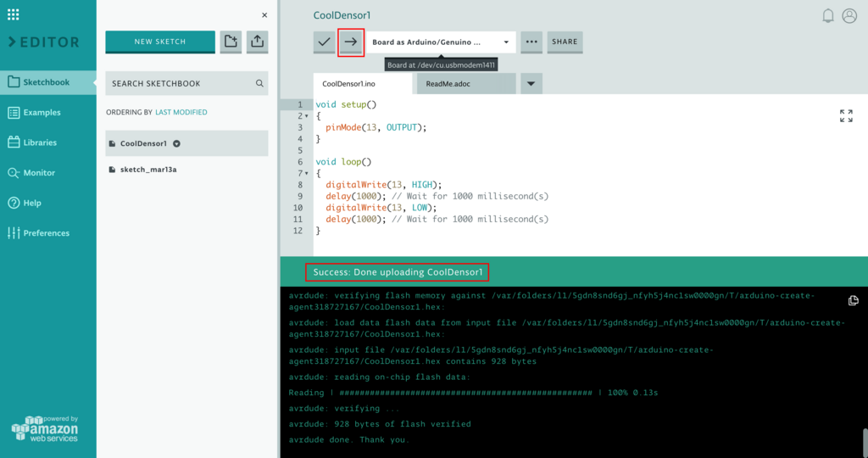
Task: Click line number 9 in gutter
Action: point(300,197)
